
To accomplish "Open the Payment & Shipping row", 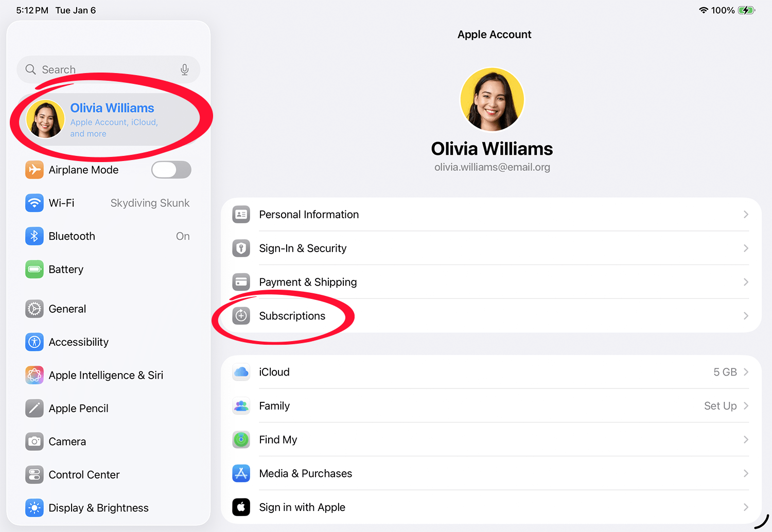I will [x=491, y=282].
